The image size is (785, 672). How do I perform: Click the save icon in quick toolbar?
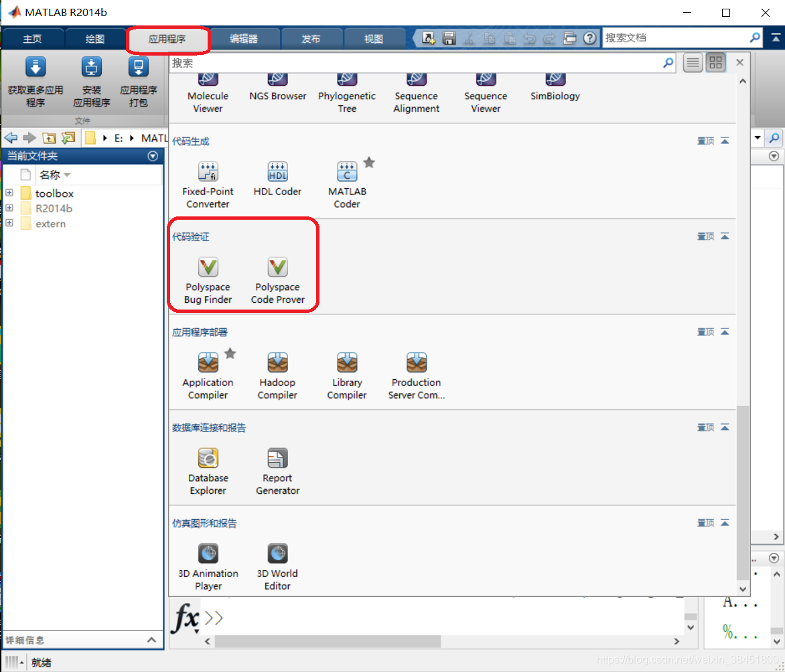pos(449,38)
